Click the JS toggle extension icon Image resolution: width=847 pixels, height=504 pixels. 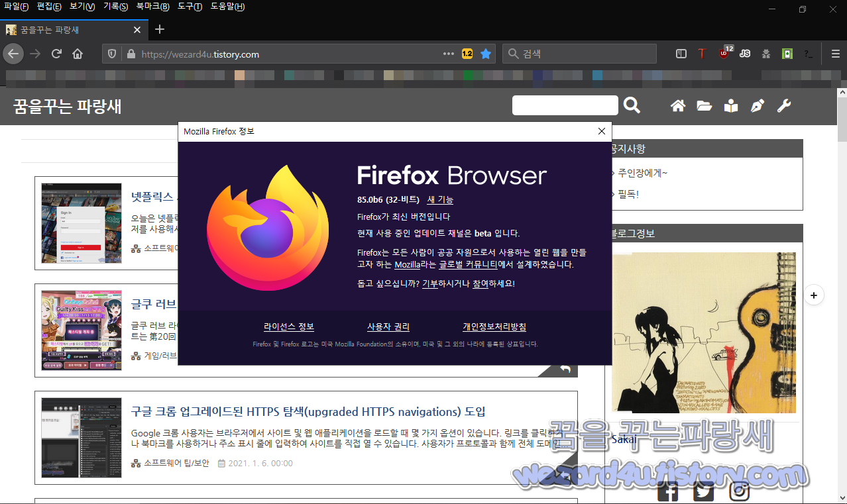(745, 54)
